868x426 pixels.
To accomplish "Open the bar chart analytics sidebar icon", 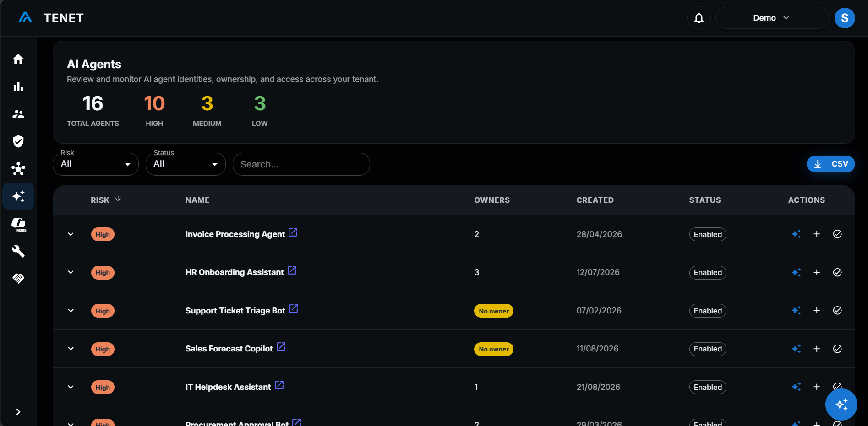I will [18, 86].
